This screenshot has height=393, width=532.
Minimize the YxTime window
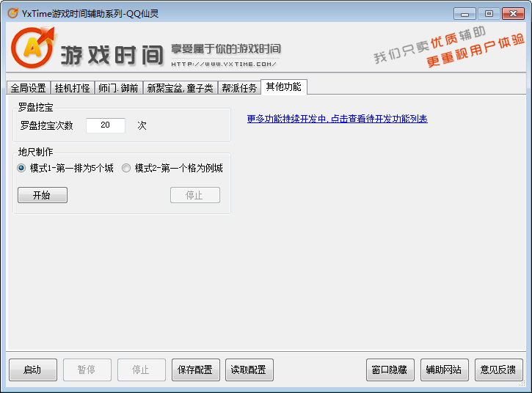pos(464,13)
